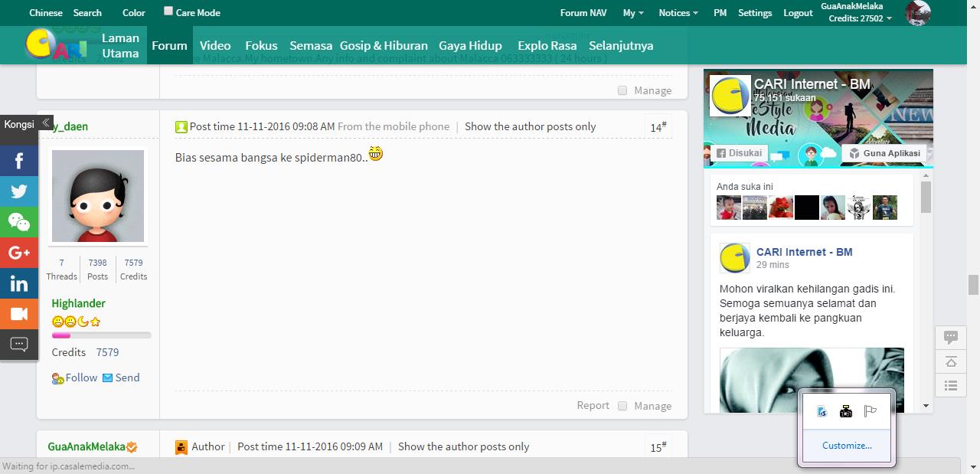Check the Manage checkbox on upper post
The image size is (980, 474).
(x=622, y=90)
